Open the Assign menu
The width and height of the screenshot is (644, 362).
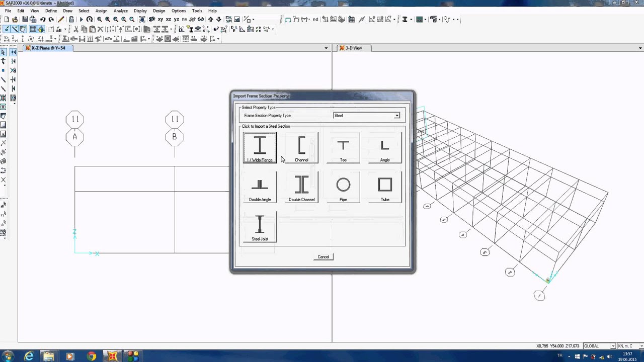[101, 11]
